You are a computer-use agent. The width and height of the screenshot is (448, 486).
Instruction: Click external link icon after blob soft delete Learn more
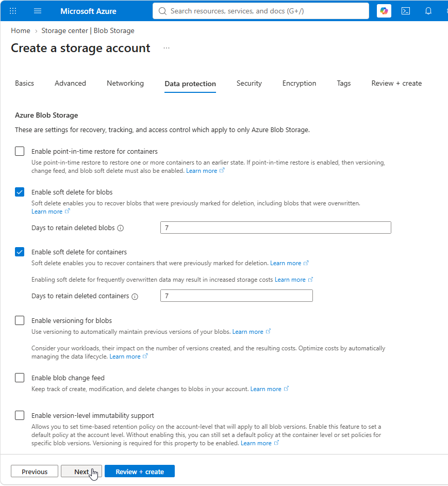click(x=67, y=211)
